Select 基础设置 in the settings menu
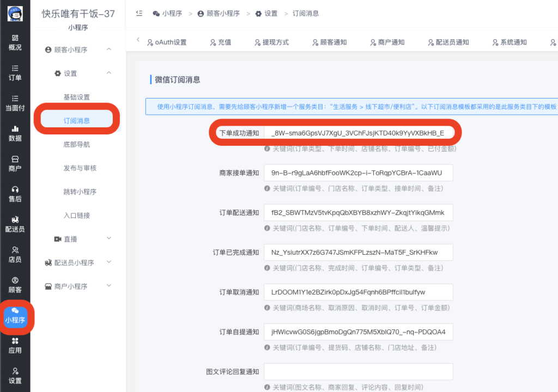The image size is (558, 392). pos(77,96)
